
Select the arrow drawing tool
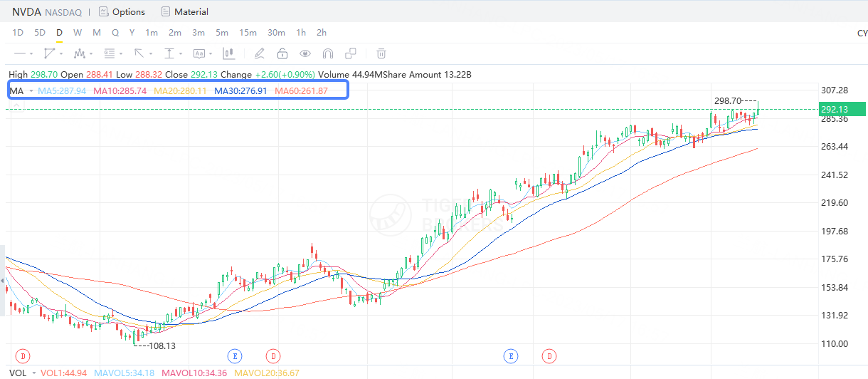[x=139, y=53]
